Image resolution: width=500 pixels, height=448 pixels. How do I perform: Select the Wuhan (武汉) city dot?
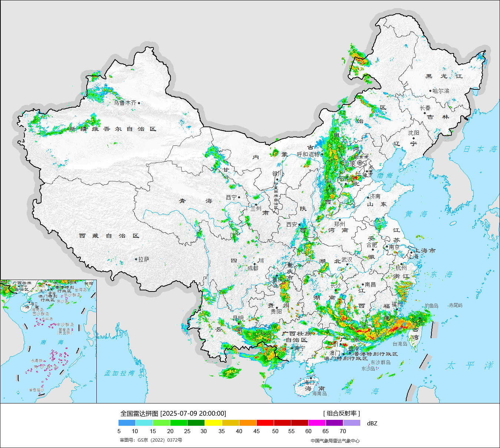click(347, 264)
